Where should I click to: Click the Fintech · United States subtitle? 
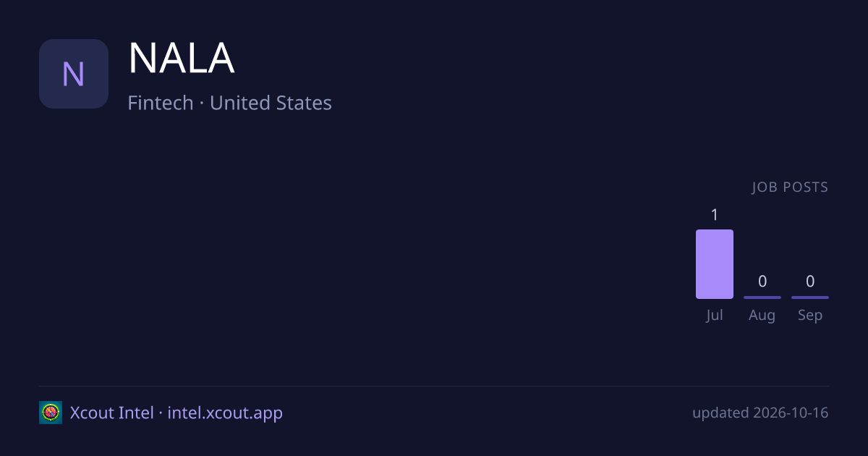(x=230, y=103)
